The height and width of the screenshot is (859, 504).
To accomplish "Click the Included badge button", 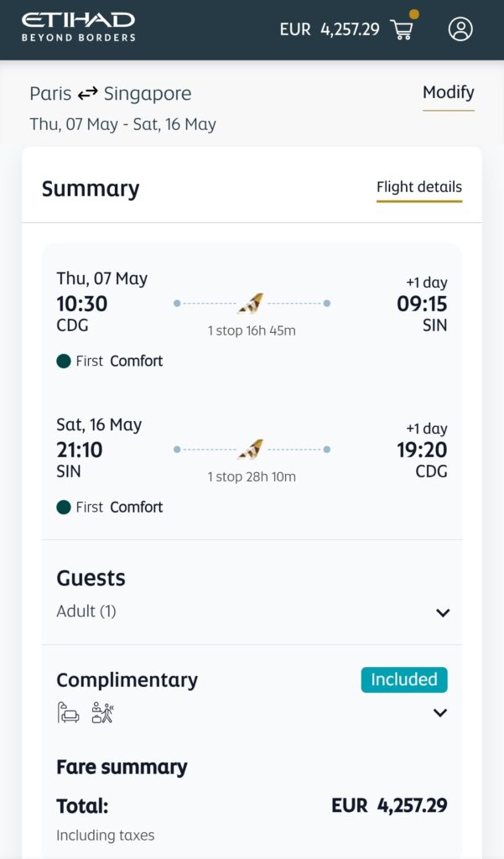I will click(404, 679).
